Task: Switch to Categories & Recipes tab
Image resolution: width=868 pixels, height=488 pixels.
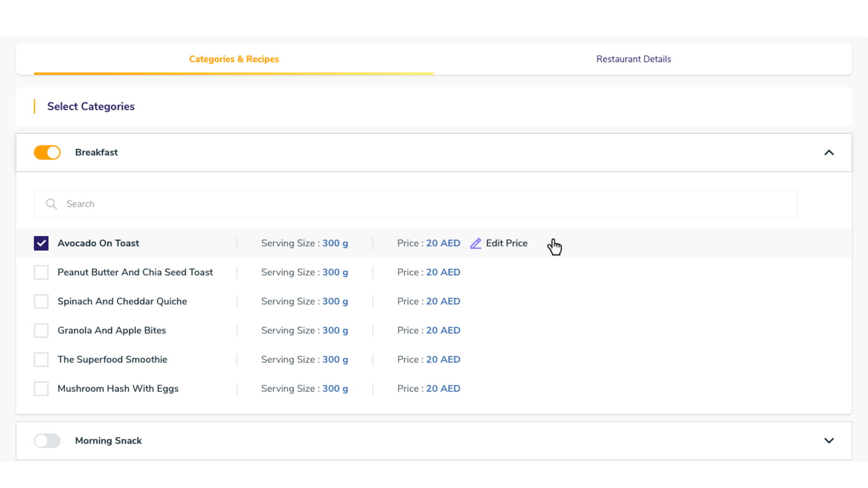Action: [x=234, y=59]
